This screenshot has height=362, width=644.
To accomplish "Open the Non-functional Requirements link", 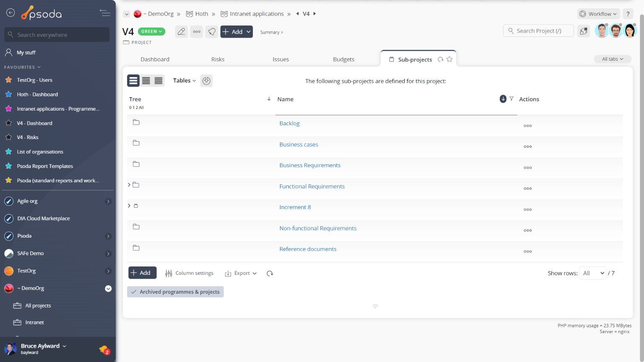I will pyautogui.click(x=318, y=228).
